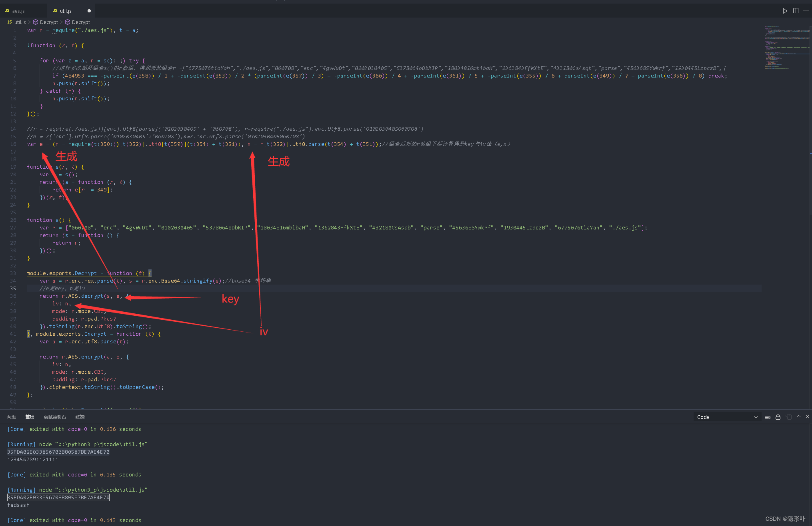Click the 'padding: r.pad.Pkcs7' line under decrypt

84,319
